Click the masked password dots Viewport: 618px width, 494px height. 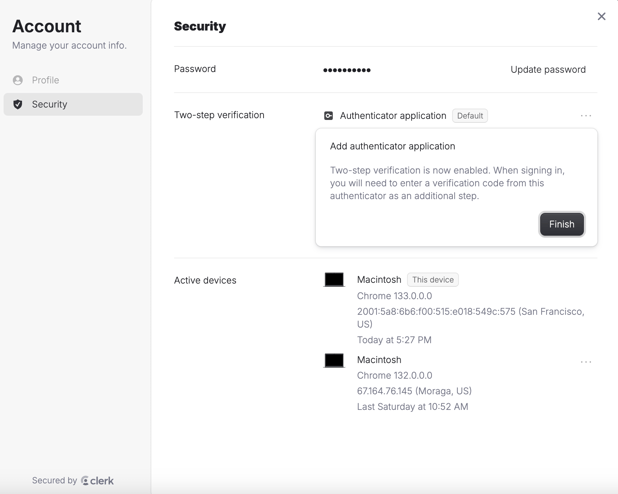[347, 70]
